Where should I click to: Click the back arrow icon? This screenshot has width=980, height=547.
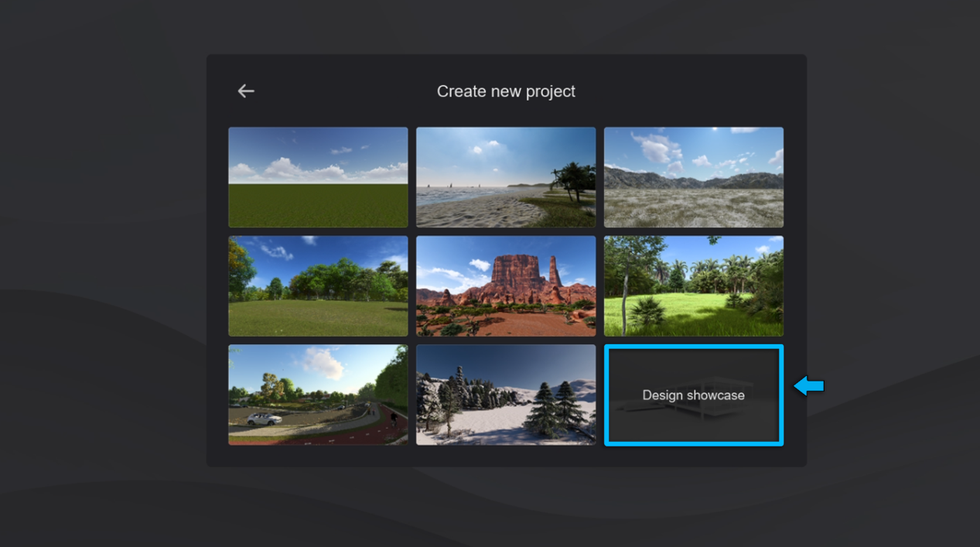(x=246, y=91)
